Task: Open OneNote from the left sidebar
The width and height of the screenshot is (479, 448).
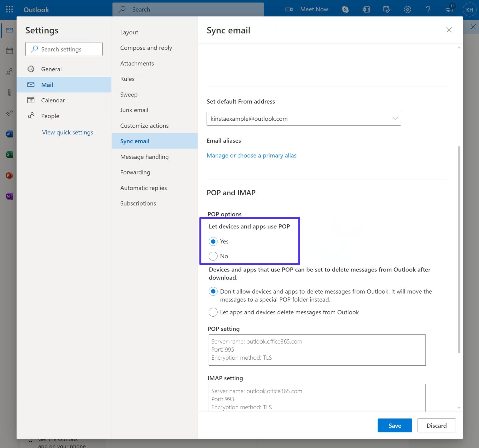Action: pos(9,196)
